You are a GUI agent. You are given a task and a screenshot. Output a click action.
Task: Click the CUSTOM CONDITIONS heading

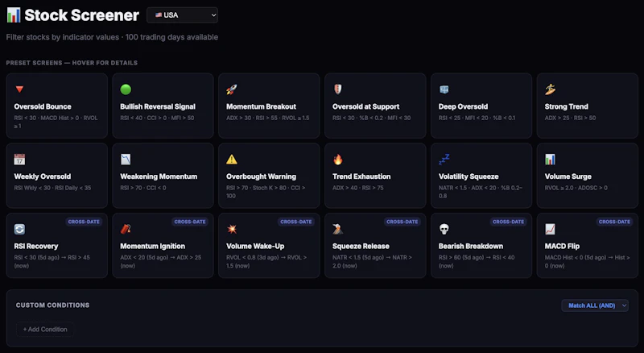click(52, 305)
